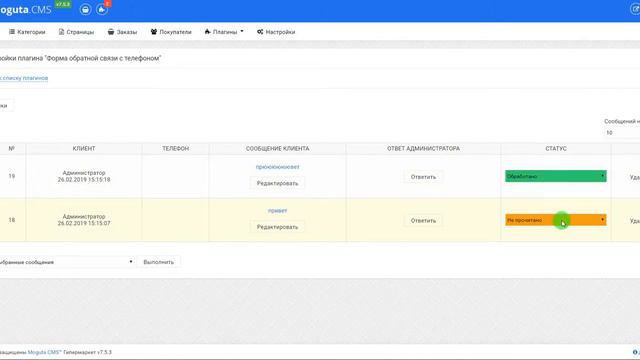The image size is (640, 360).
Task: Go back to the list of plugins link
Action: click(24, 78)
